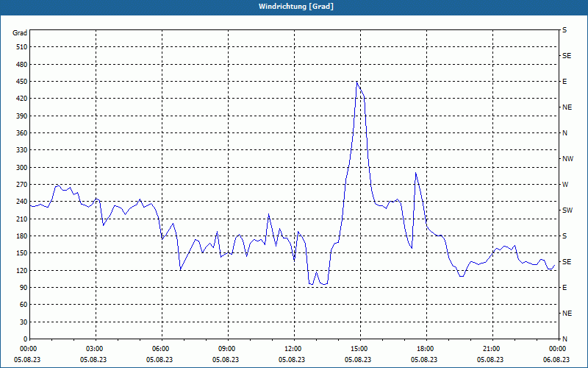Select the '270' y-axis value

coord(22,185)
